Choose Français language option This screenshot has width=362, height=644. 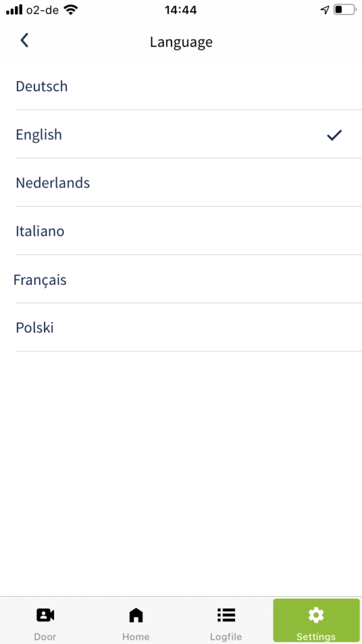(x=189, y=279)
